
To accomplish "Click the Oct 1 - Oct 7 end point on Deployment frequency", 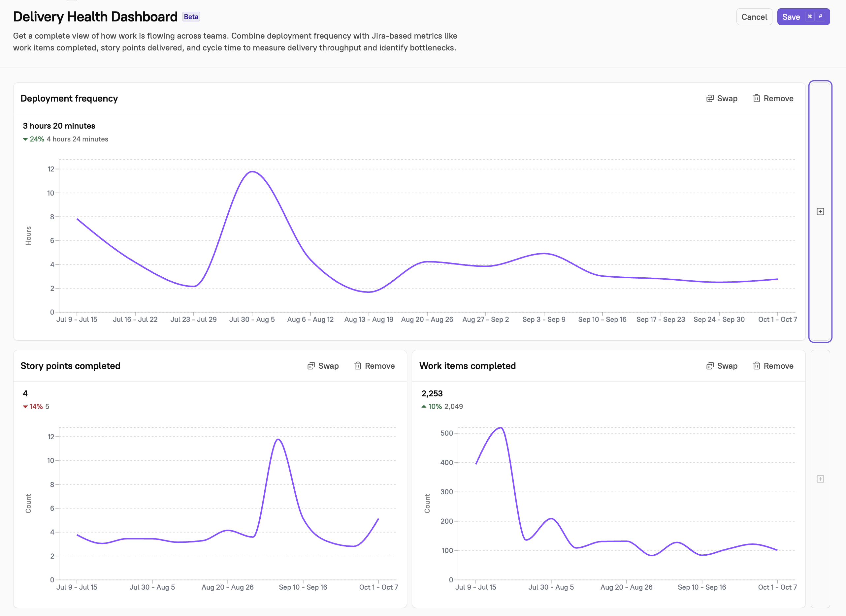I will tap(777, 279).
